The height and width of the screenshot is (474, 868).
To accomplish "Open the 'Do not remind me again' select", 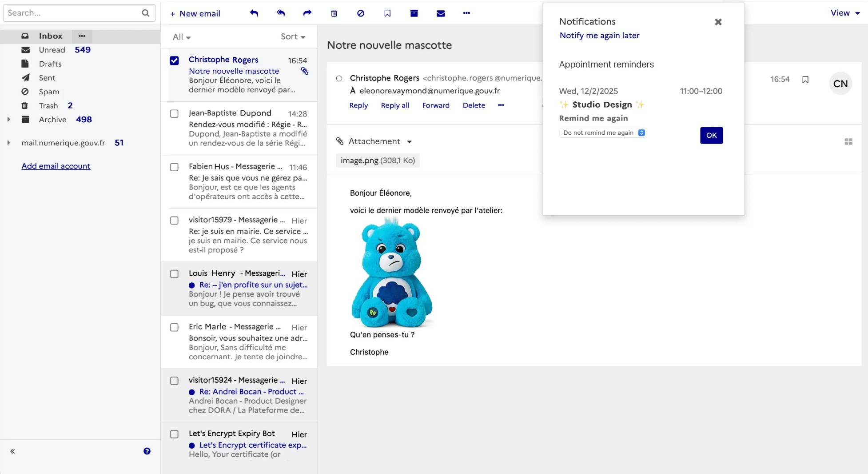I will [602, 133].
